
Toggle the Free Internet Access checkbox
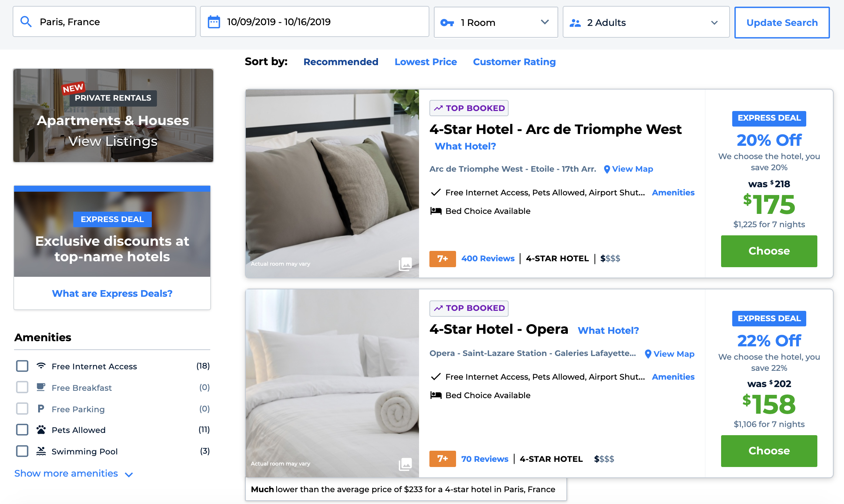(x=21, y=366)
